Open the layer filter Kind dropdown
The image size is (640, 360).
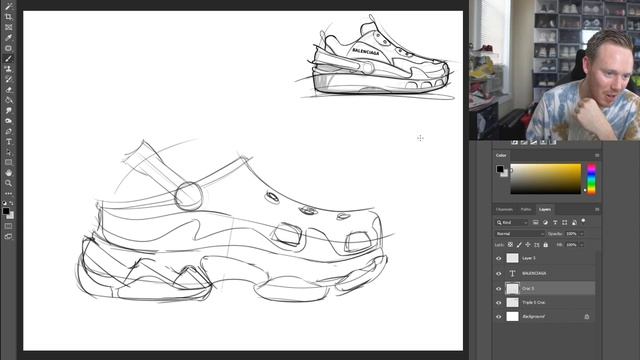(512, 222)
